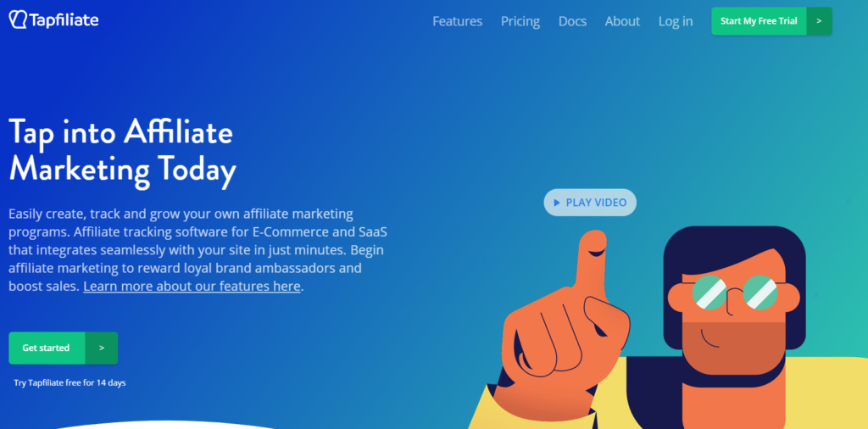
Task: Click the Tapfiliate logo icon
Action: coord(18,19)
